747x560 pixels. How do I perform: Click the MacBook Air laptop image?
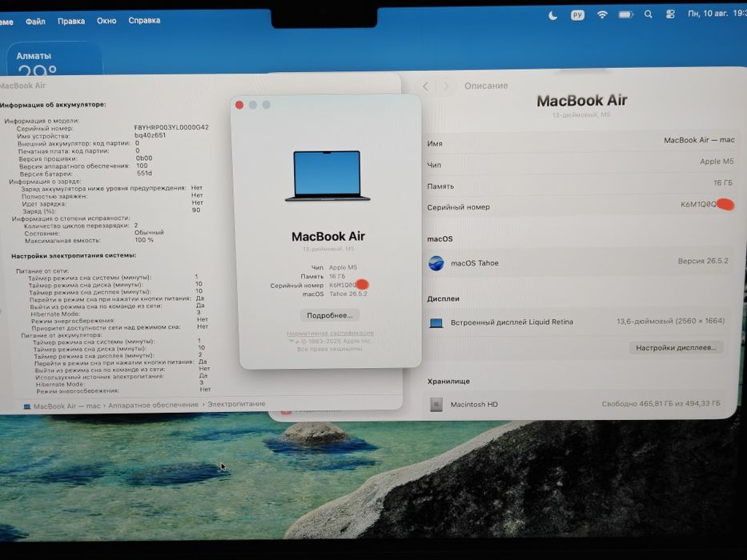[327, 176]
